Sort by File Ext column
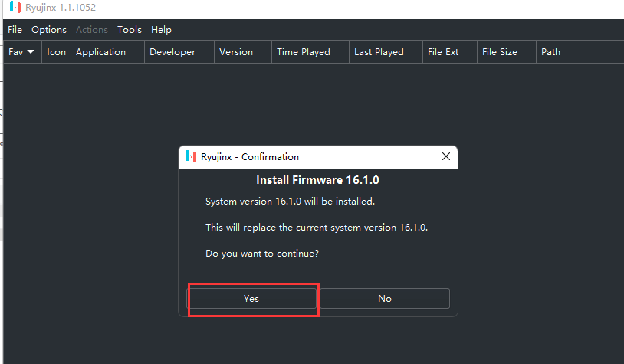The height and width of the screenshot is (364, 624). coord(450,52)
